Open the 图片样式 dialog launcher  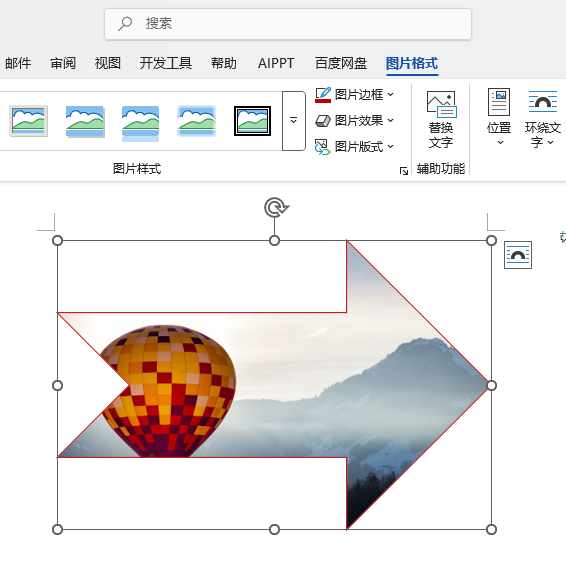click(404, 170)
